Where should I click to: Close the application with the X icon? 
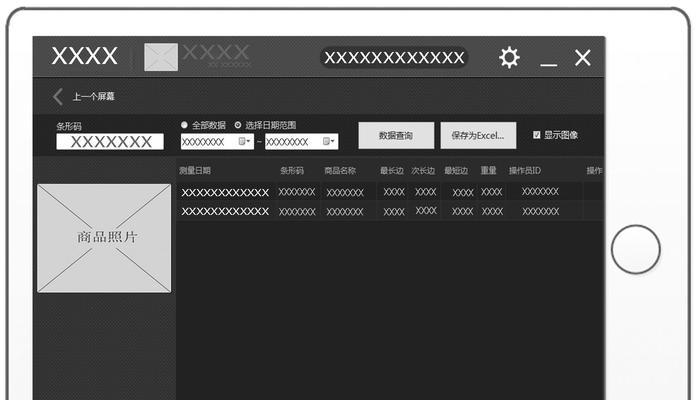click(582, 58)
